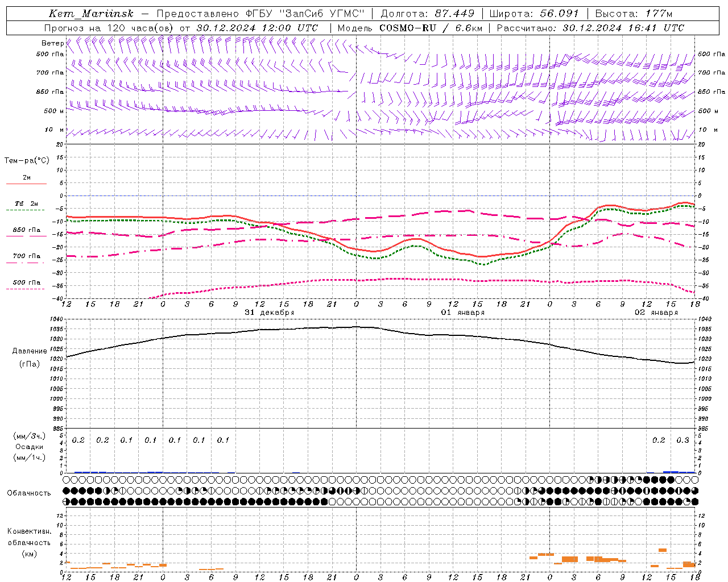
Task: Click the (мм/1ч.) precipitation unit label
Action: 30,457
